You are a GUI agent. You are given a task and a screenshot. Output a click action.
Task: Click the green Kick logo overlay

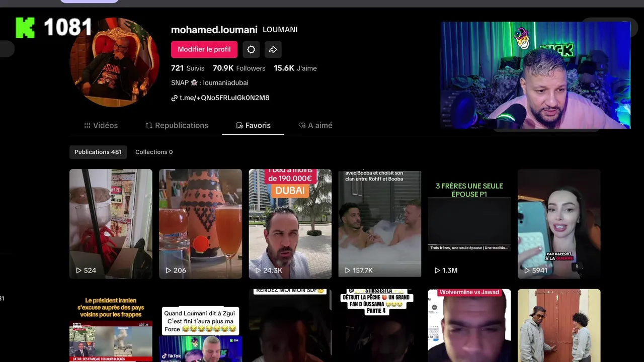pos(25,28)
